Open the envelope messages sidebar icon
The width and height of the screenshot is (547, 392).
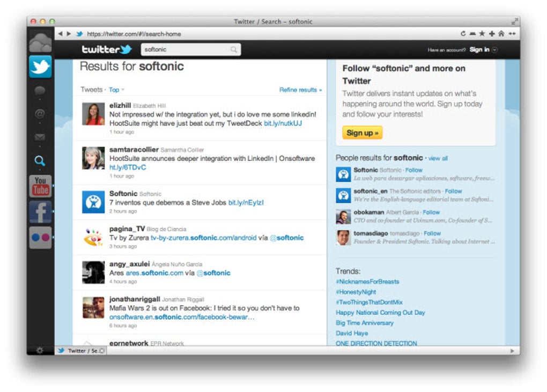pyautogui.click(x=40, y=137)
